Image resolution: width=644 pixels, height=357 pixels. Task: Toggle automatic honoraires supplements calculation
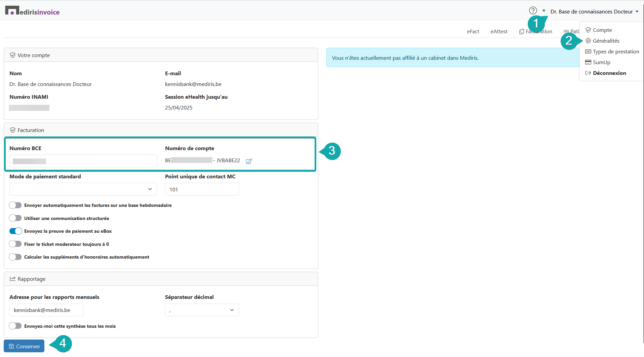(x=15, y=257)
